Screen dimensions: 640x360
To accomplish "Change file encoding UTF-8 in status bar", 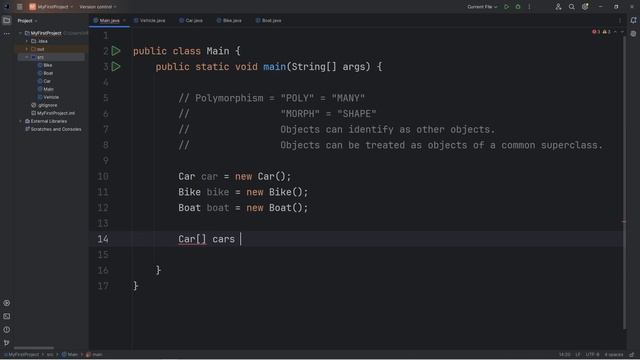I will point(592,355).
